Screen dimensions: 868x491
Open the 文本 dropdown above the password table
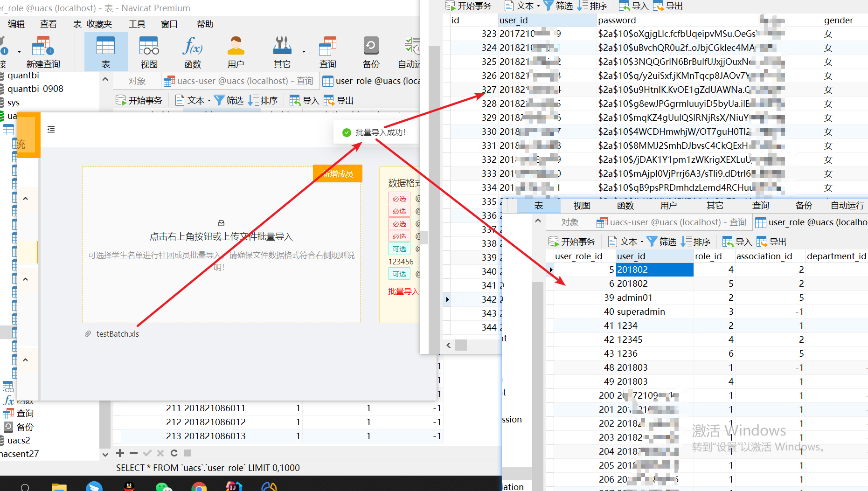pos(522,6)
